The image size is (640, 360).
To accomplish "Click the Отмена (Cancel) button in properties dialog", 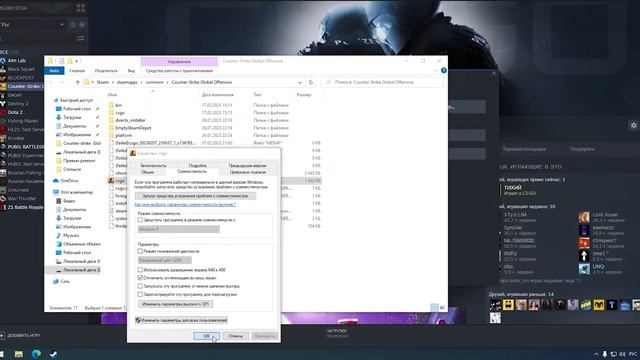I will 235,336.
